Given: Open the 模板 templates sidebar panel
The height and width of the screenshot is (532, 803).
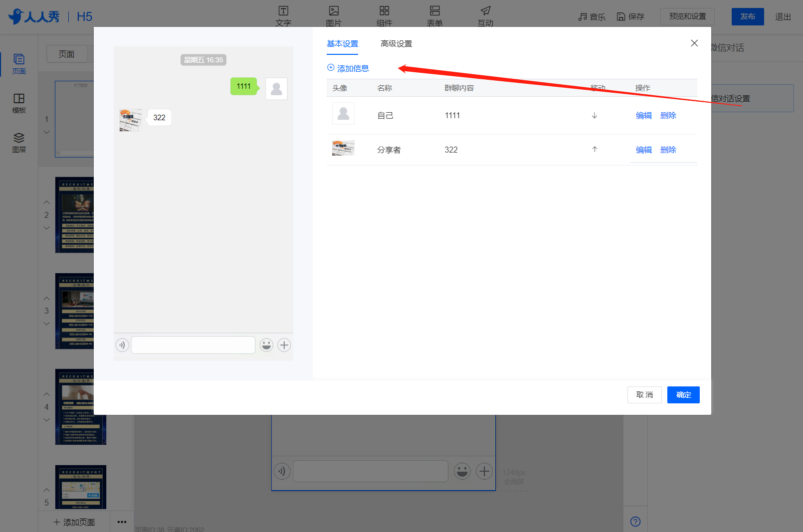Looking at the screenshot, I should pos(19,103).
